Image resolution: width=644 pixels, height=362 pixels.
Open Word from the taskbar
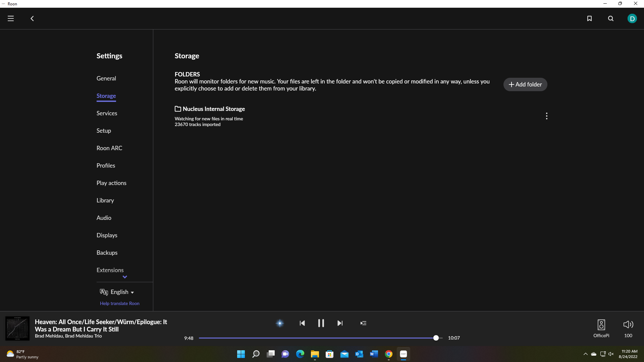click(x=374, y=354)
